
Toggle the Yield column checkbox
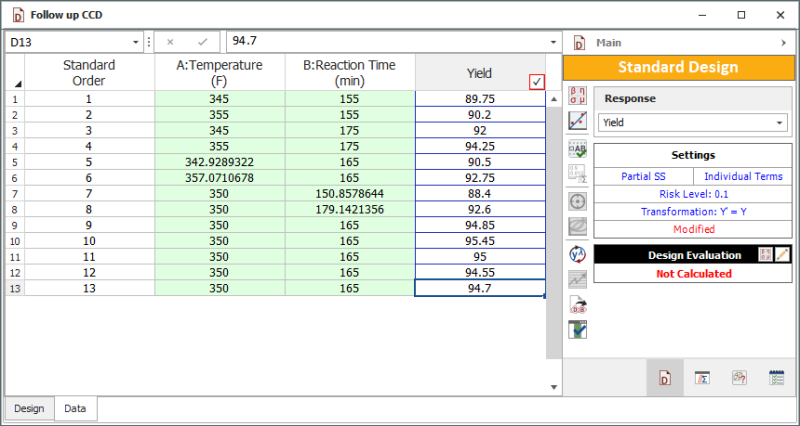click(x=537, y=82)
